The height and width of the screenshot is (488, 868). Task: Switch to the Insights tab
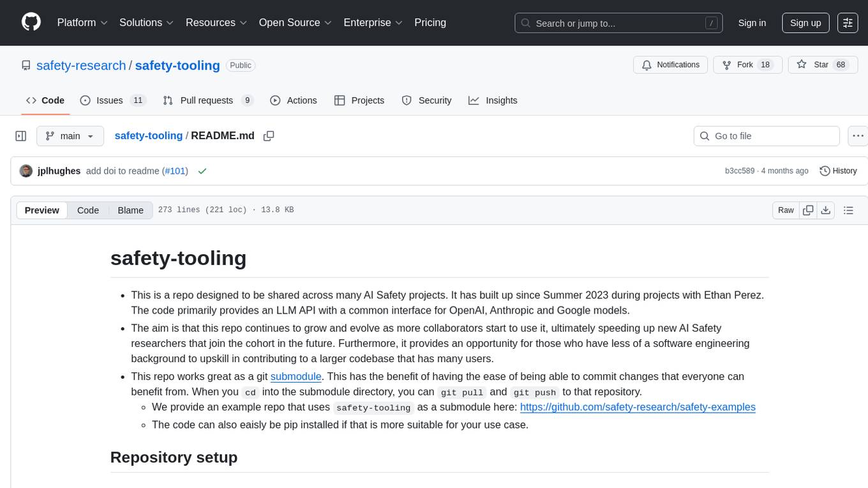[493, 100]
